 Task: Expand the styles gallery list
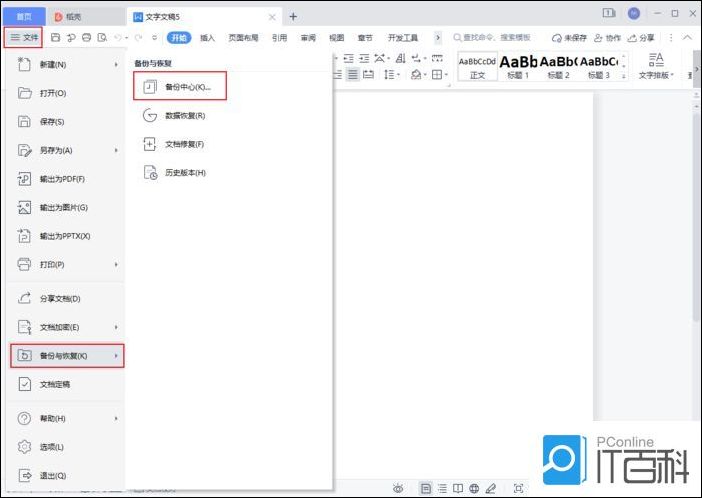[x=624, y=76]
